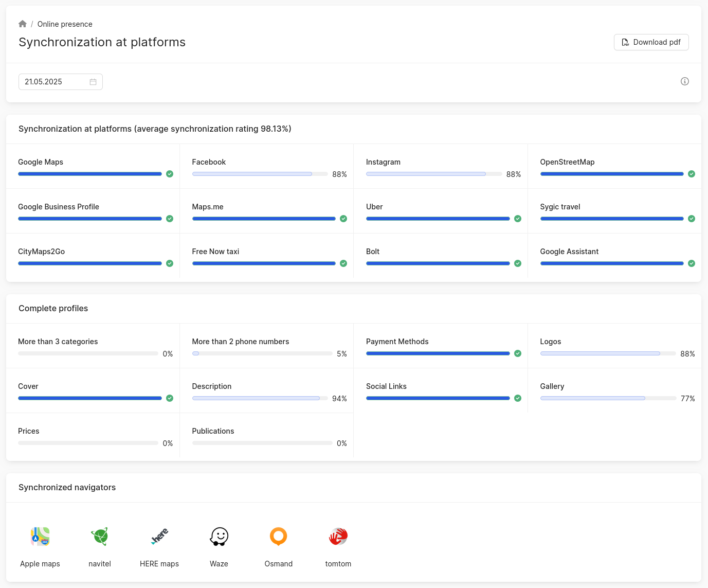Screen dimensions: 708x588
Task: Click the Publications empty progress bar
Action: tap(262, 443)
